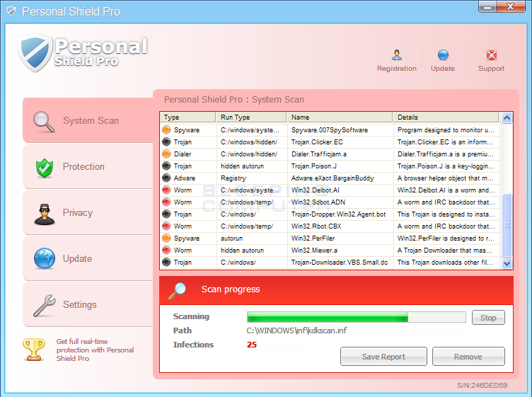Screen dimensions: 532x397
Task: Click the Settings wrench icon
Action: [45, 305]
